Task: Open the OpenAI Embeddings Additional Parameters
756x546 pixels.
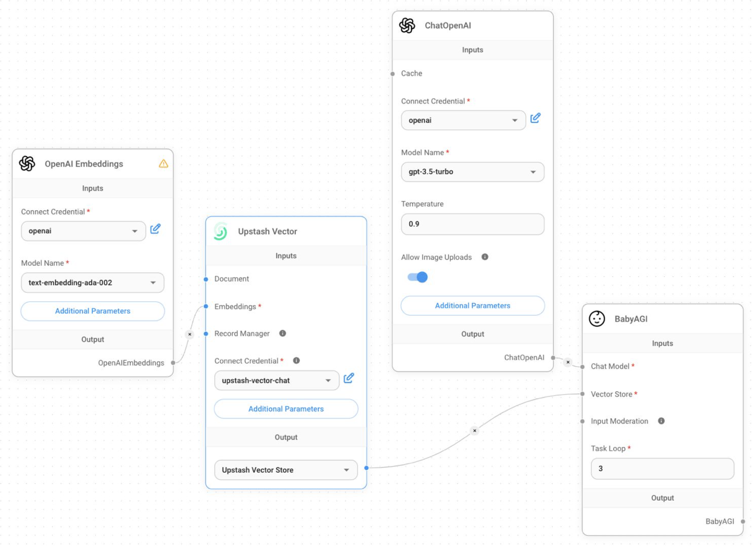Action: tap(92, 311)
